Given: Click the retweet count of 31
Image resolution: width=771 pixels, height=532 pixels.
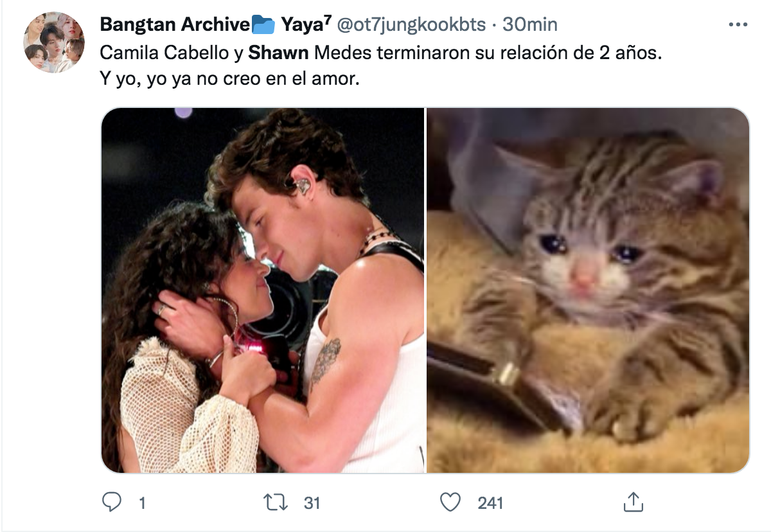Looking at the screenshot, I should click(x=312, y=502).
